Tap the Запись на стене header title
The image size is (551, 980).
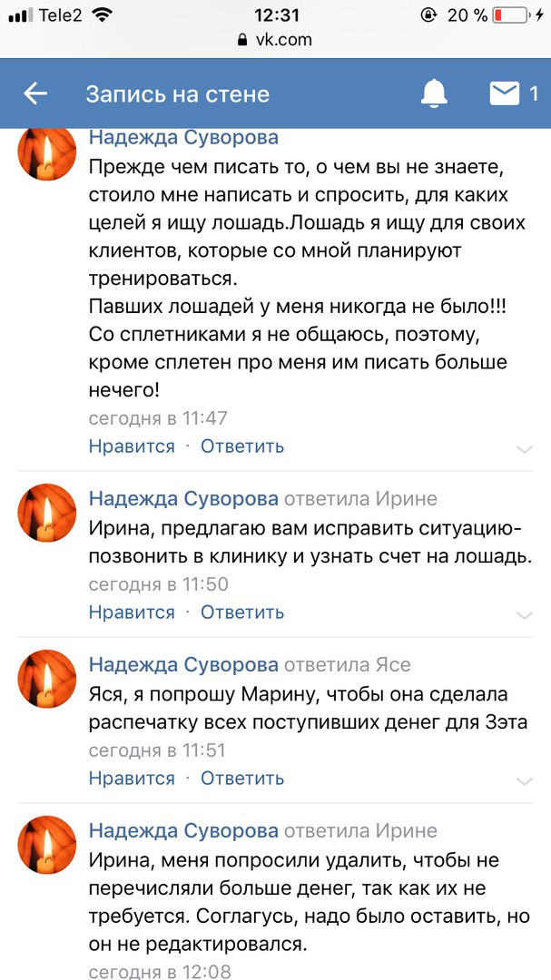(x=178, y=93)
